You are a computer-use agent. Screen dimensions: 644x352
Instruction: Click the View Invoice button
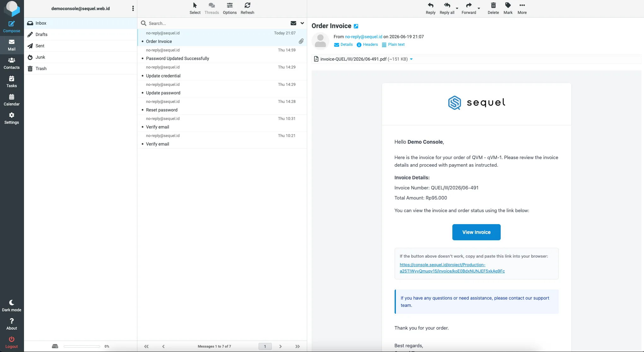coord(476,232)
